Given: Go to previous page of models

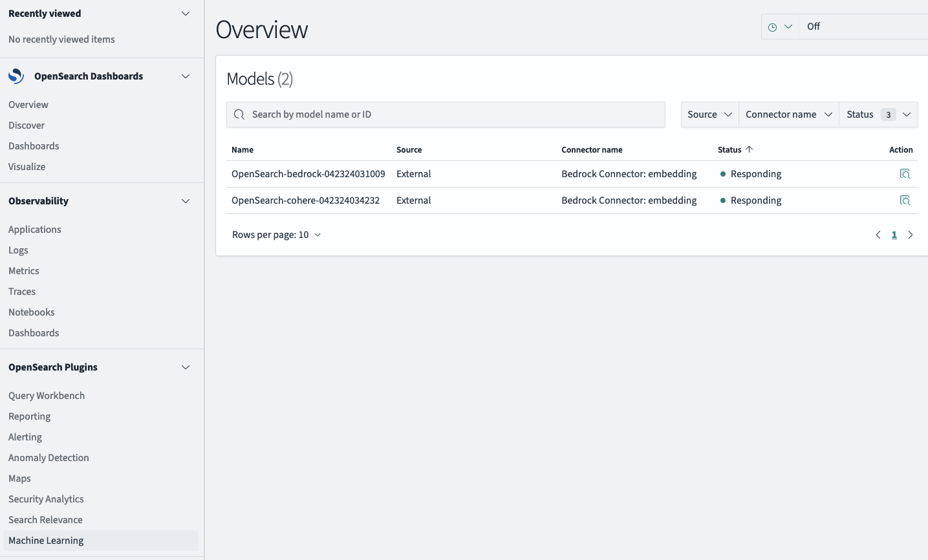Looking at the screenshot, I should click(x=878, y=235).
